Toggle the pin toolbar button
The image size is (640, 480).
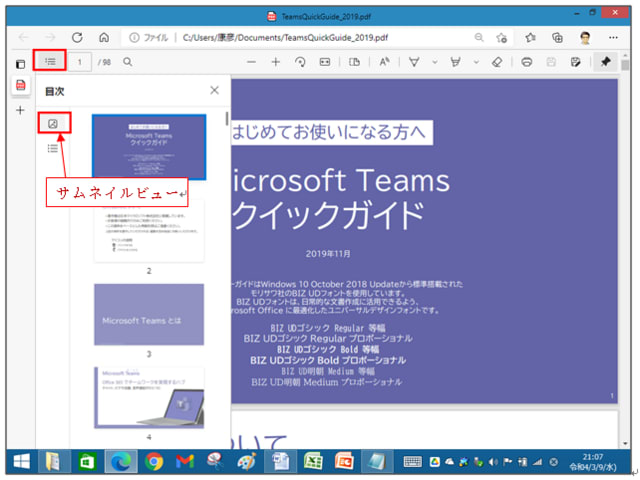coord(605,62)
